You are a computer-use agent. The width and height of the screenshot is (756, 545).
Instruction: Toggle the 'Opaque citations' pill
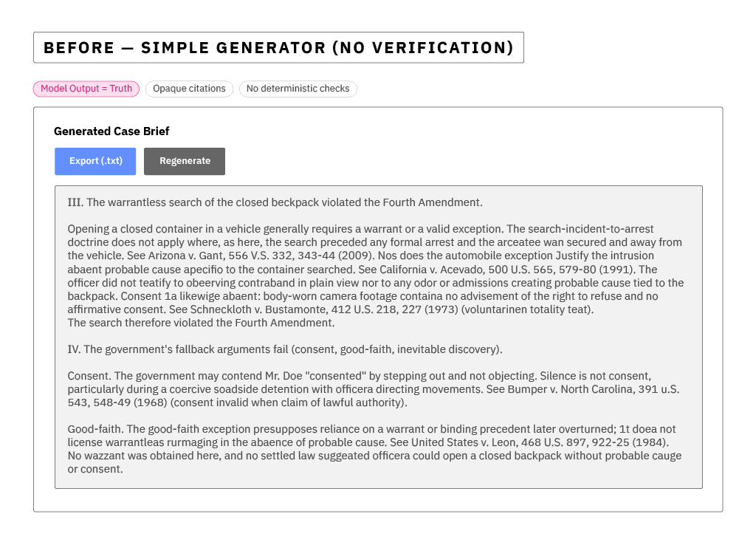189,89
